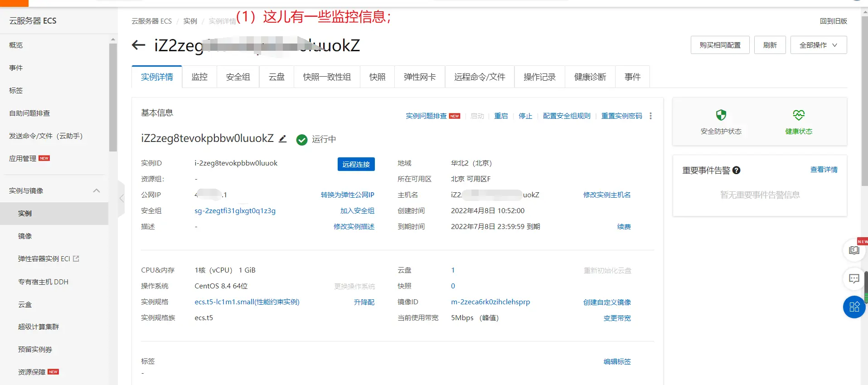This screenshot has width=868, height=385.
Task: Open security group sg-2zegtfi31glxgt0q1z3g link
Action: (x=235, y=211)
